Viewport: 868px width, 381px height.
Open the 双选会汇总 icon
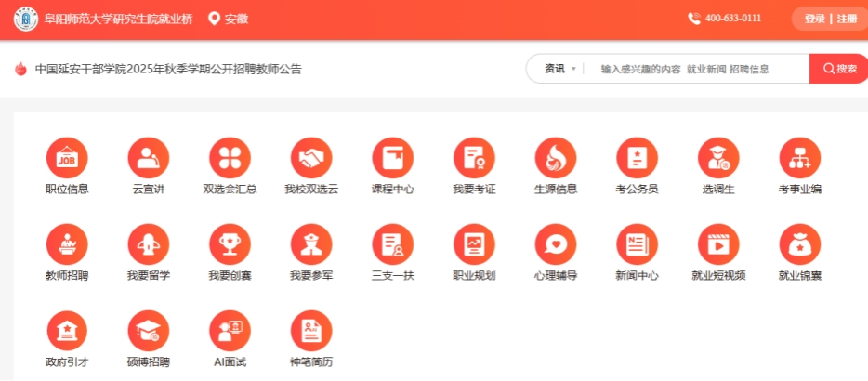click(230, 158)
